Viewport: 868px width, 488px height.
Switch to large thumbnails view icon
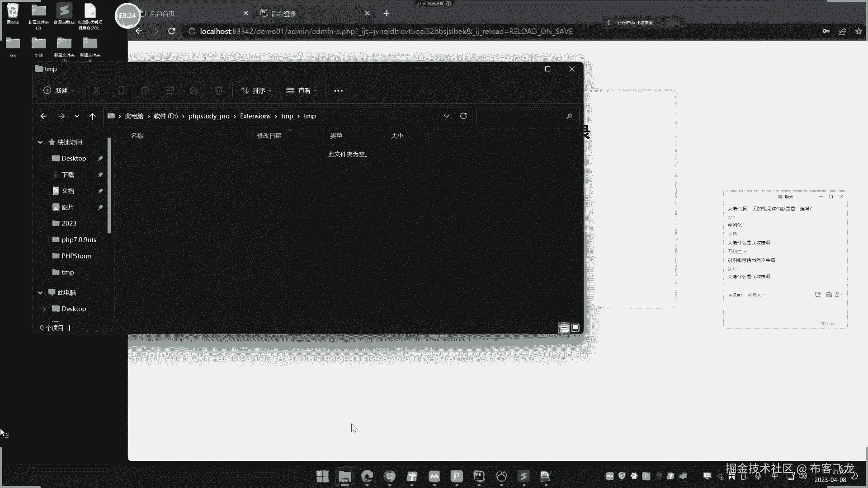click(576, 328)
